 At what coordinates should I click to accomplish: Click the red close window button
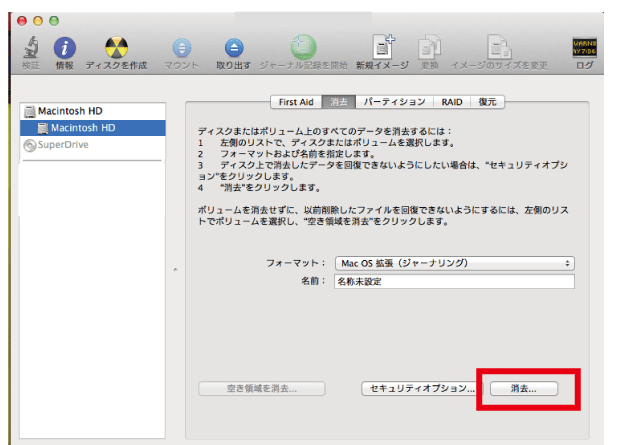click(22, 20)
